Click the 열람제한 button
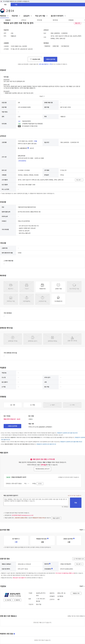 17,600
